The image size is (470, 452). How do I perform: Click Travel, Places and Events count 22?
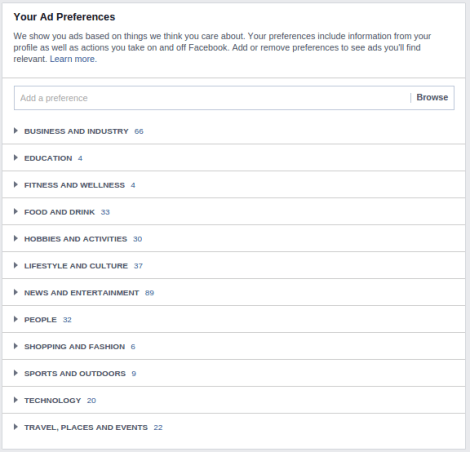pos(158,428)
